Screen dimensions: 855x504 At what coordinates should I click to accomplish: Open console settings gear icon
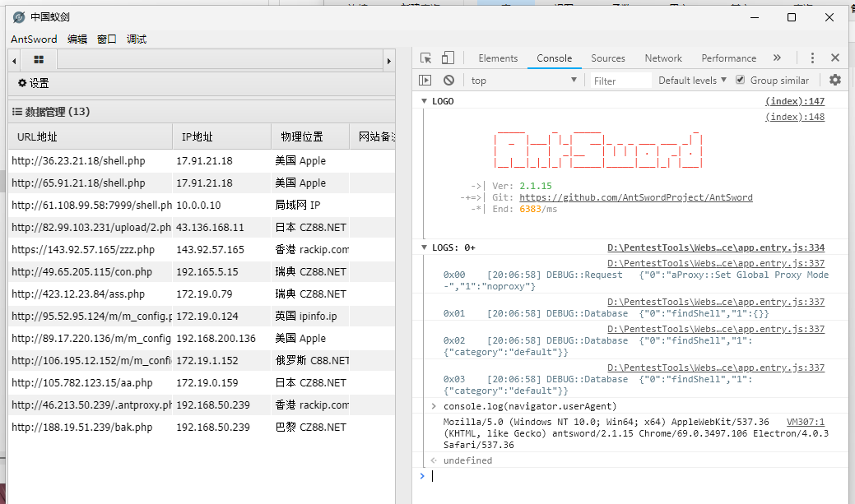click(x=835, y=81)
